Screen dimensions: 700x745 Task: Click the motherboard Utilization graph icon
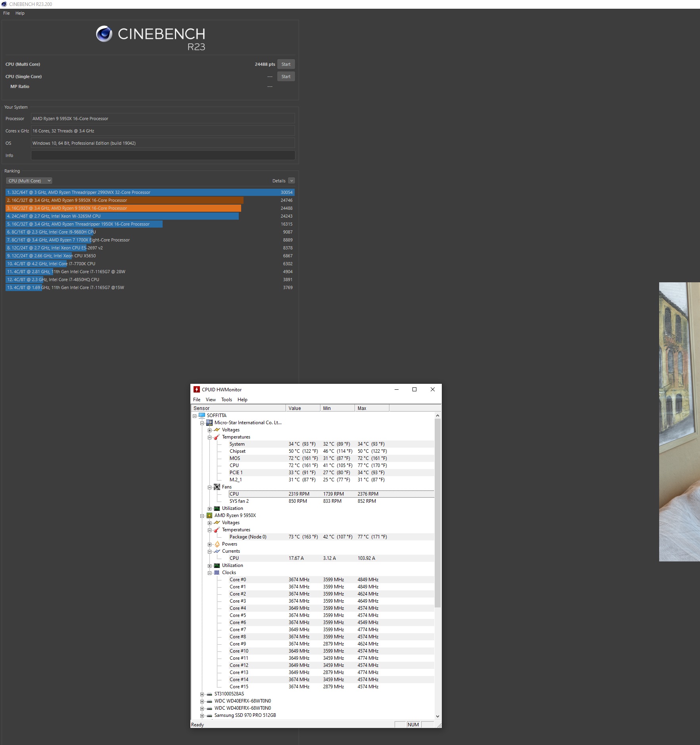pyautogui.click(x=217, y=508)
